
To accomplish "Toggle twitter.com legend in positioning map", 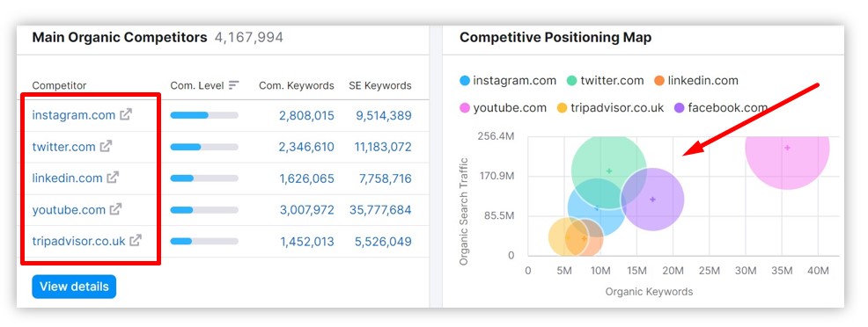I will [x=605, y=81].
